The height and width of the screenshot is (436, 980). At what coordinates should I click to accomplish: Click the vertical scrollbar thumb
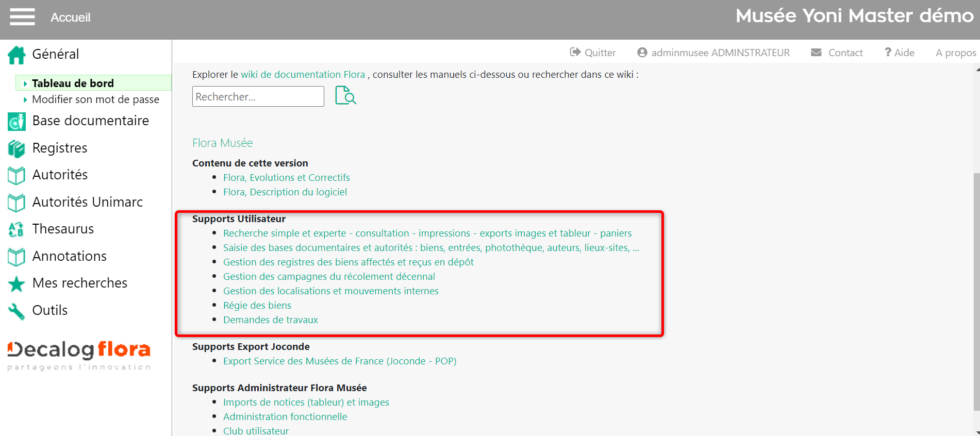(976, 292)
